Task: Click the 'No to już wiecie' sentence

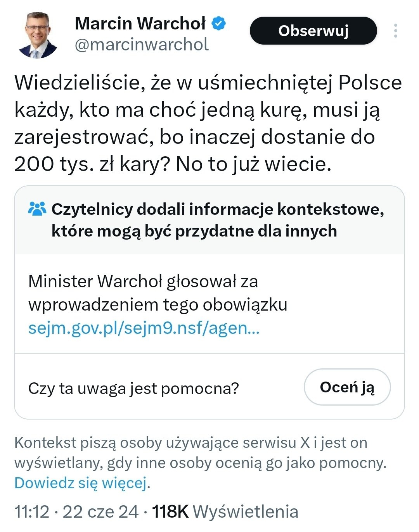Action: 254,164
